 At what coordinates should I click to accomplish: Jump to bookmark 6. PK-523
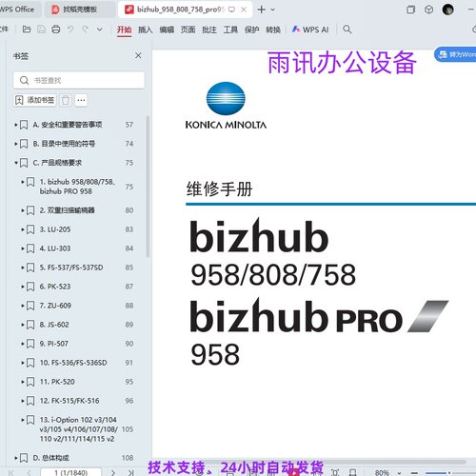(55, 287)
